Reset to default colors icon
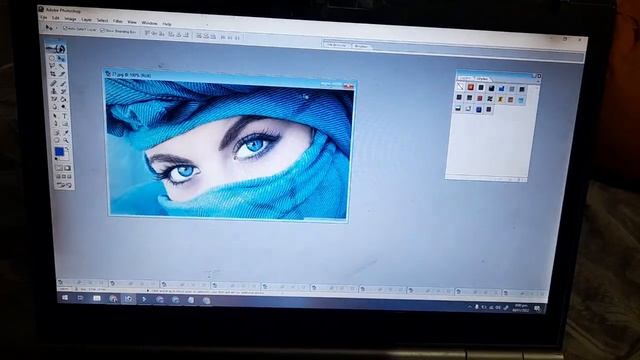The image size is (640, 360). 56,159
